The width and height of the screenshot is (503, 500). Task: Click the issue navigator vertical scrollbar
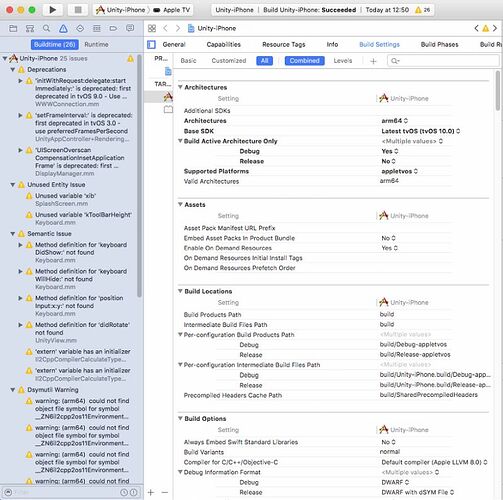(139, 177)
